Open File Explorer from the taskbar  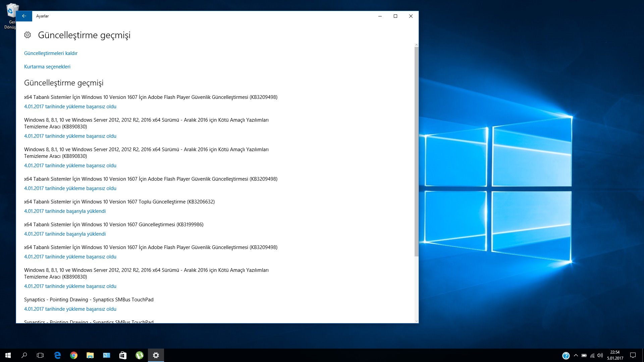click(x=90, y=355)
